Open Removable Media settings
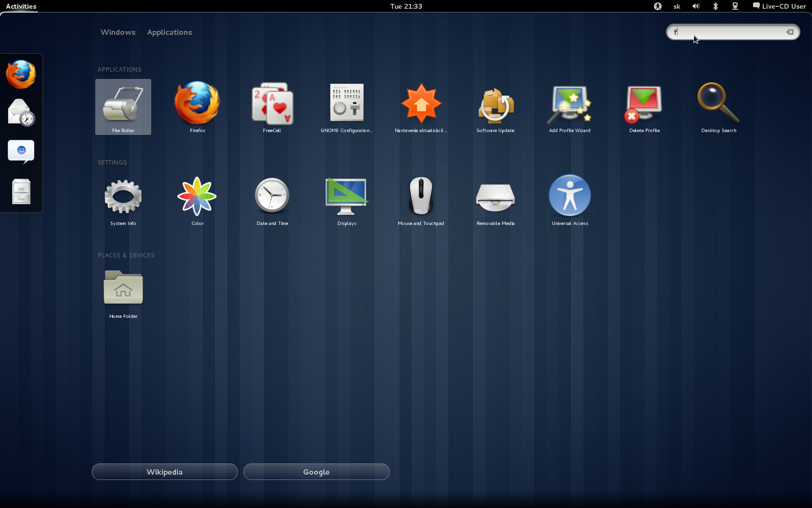Screen dimensions: 812x508 [x=495, y=200]
